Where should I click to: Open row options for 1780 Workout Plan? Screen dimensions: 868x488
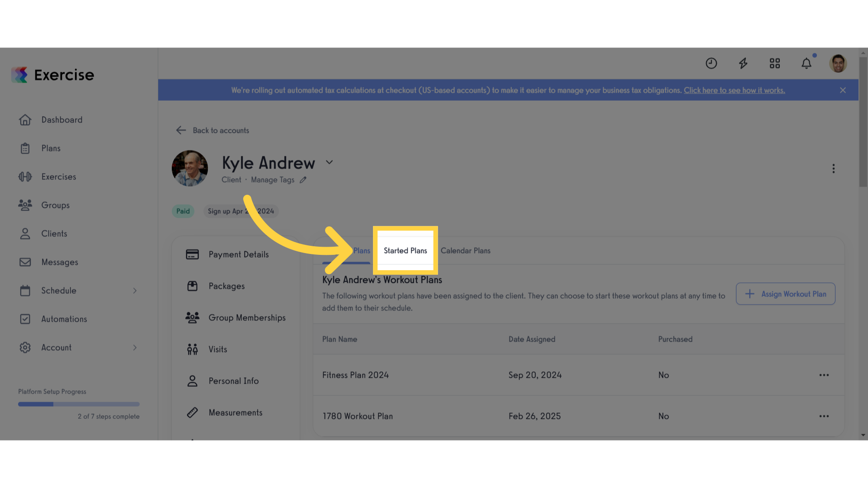pos(824,416)
